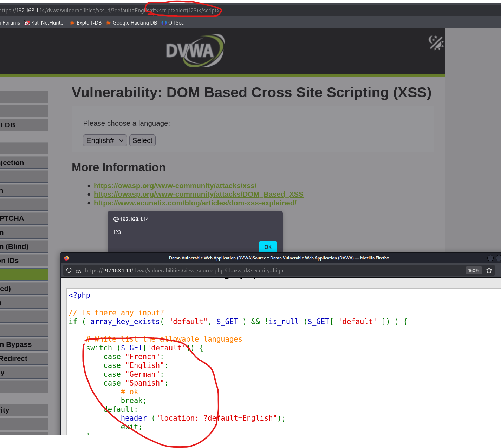The height and width of the screenshot is (448, 501).
Task: Open the Forums bookmark
Action: pos(10,23)
